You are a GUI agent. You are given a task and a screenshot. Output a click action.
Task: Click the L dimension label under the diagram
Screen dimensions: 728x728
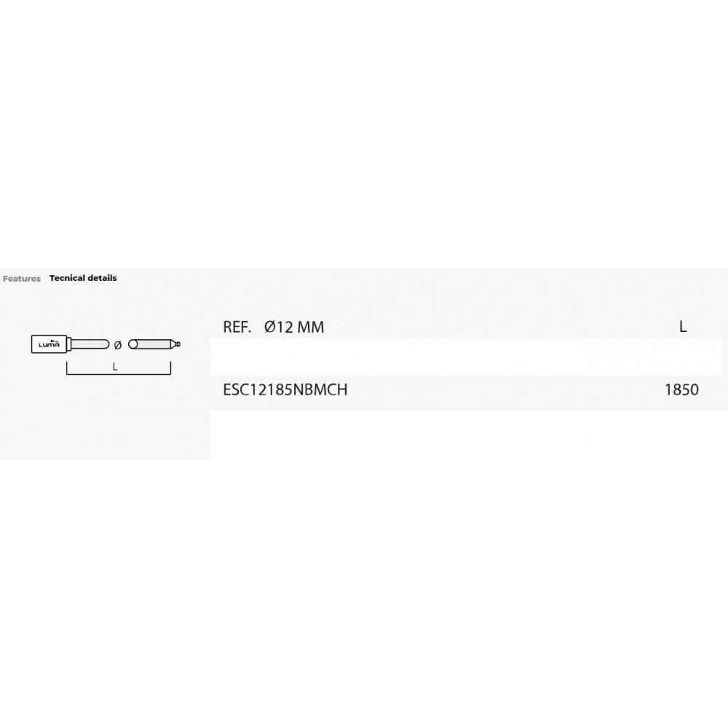click(115, 367)
